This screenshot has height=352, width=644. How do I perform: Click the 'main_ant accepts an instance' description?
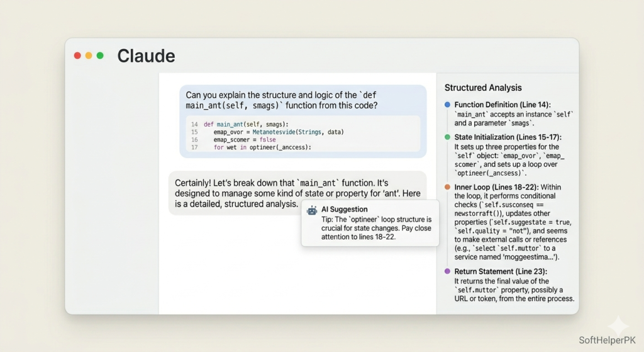point(513,119)
